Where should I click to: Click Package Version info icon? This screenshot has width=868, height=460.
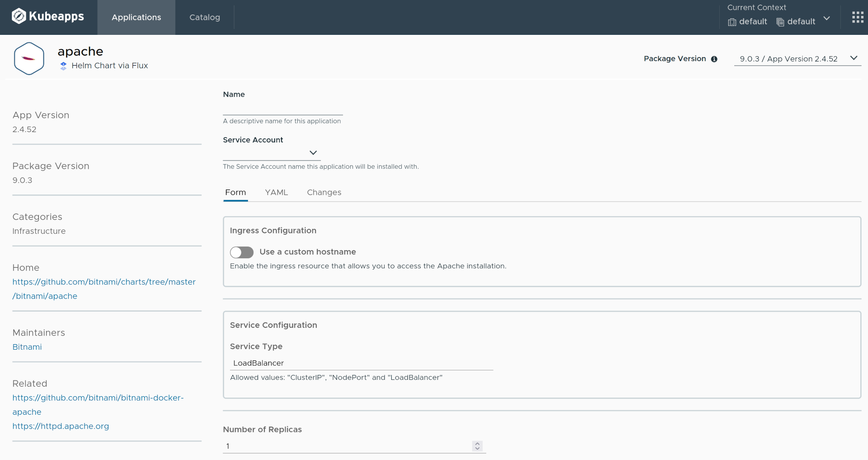pos(714,59)
